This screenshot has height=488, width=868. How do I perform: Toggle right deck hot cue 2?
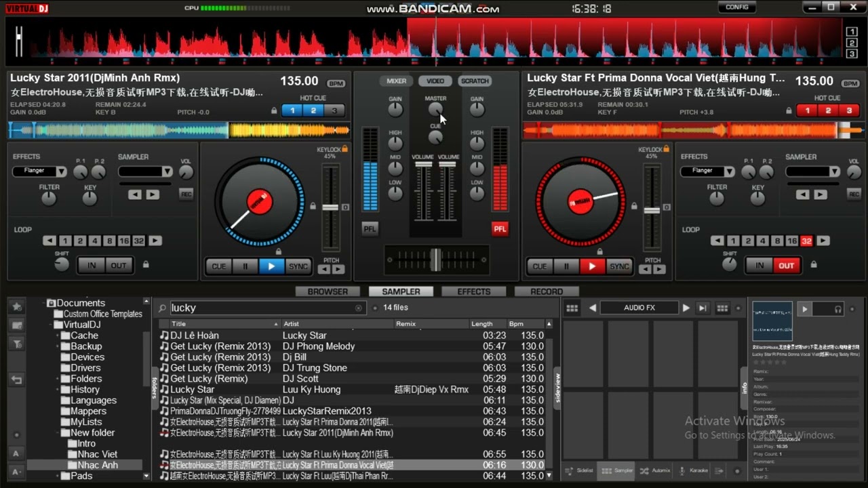pos(827,110)
